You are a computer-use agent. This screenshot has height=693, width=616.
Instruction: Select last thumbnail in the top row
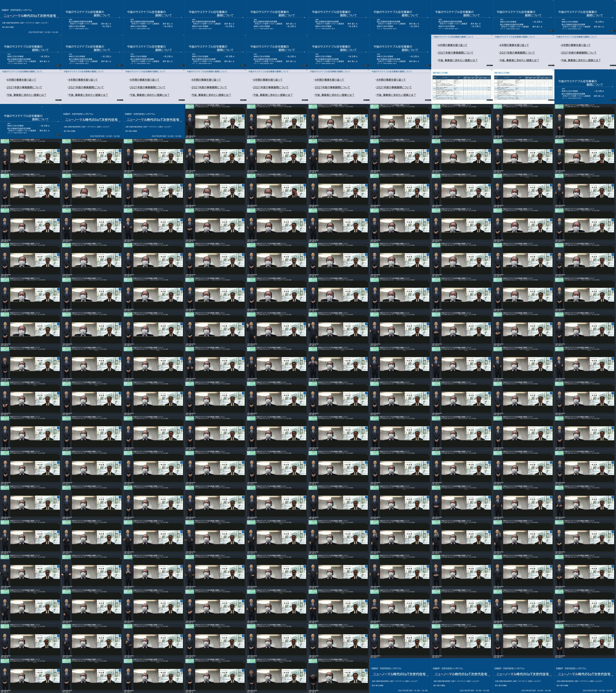coord(585,17)
